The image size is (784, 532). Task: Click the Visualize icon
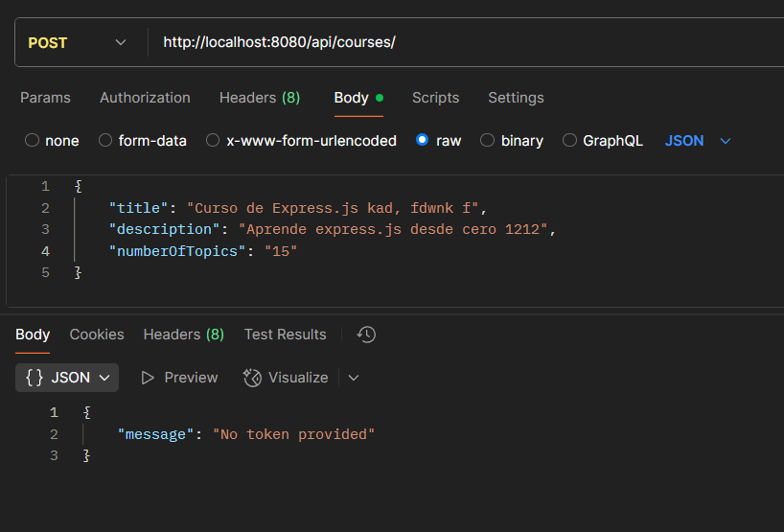pyautogui.click(x=252, y=378)
